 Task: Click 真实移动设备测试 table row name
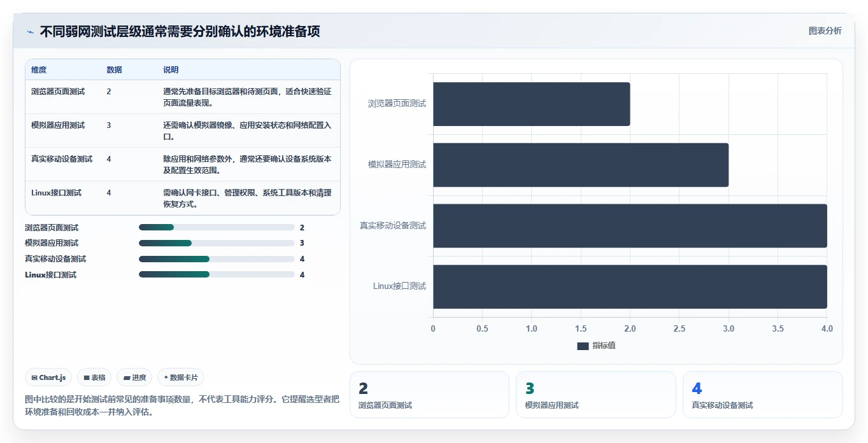click(62, 159)
